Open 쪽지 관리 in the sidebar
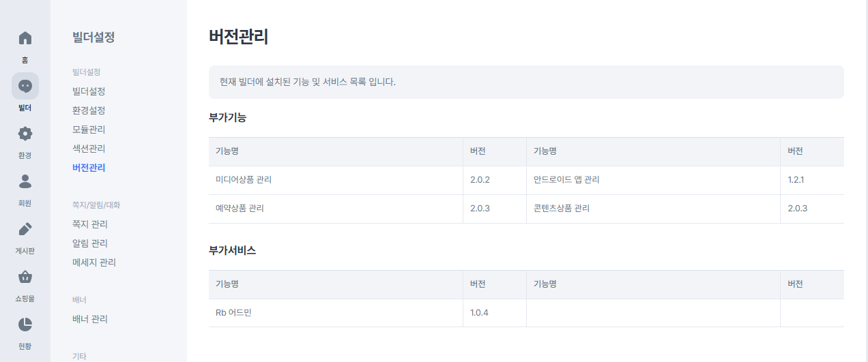Viewport: 868px width, 362px height. [x=90, y=224]
